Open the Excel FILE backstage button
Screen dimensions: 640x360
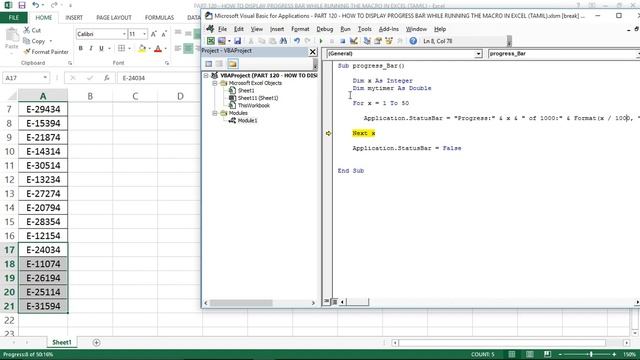13,18
